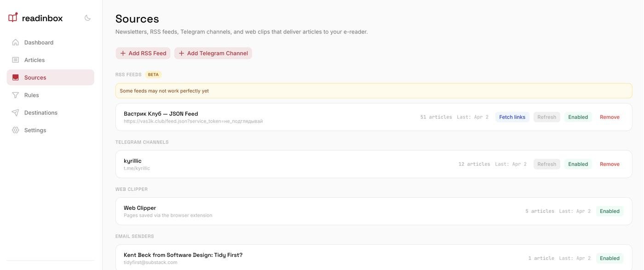Click the readinbox logo icon

tap(13, 18)
